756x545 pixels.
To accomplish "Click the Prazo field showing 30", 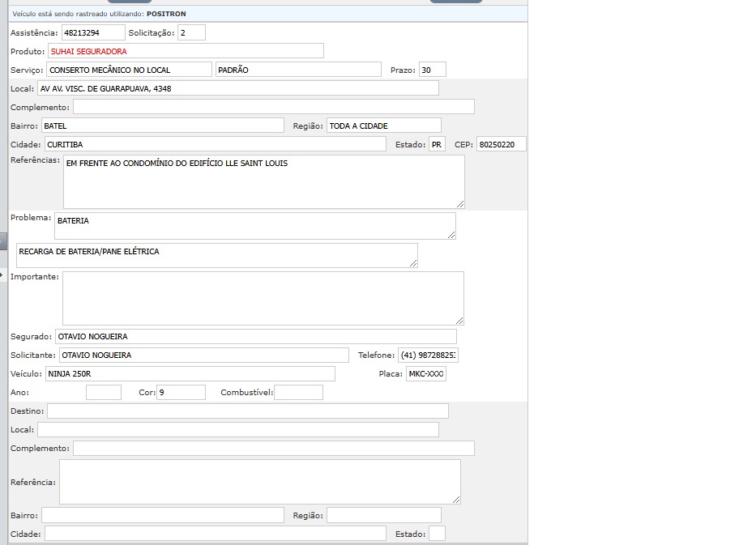I will click(433, 70).
